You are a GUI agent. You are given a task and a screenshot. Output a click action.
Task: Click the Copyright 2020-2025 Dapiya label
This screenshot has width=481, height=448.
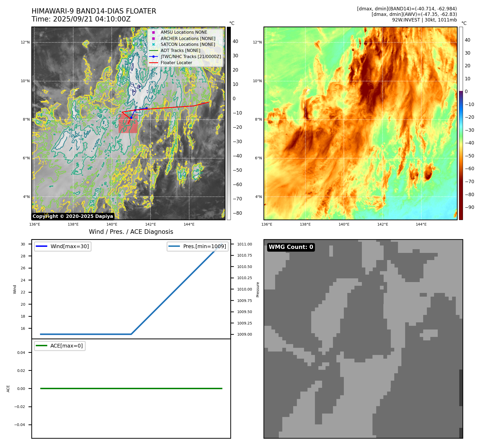click(x=73, y=216)
